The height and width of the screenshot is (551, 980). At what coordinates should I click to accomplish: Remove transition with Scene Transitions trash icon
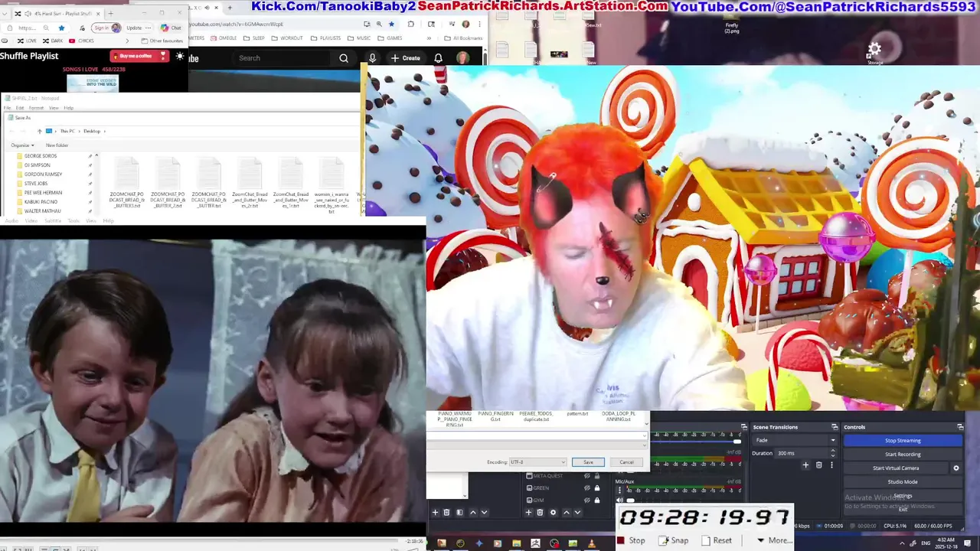(x=818, y=465)
